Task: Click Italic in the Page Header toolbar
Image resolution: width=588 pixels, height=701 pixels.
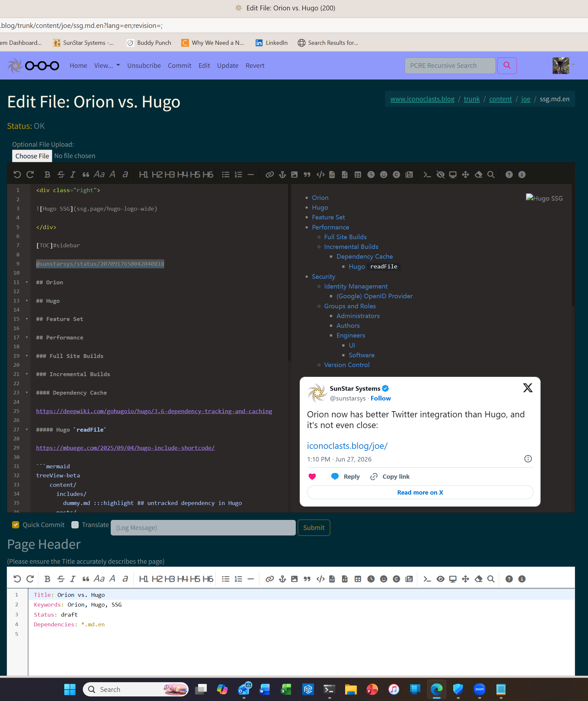Action: click(x=72, y=579)
